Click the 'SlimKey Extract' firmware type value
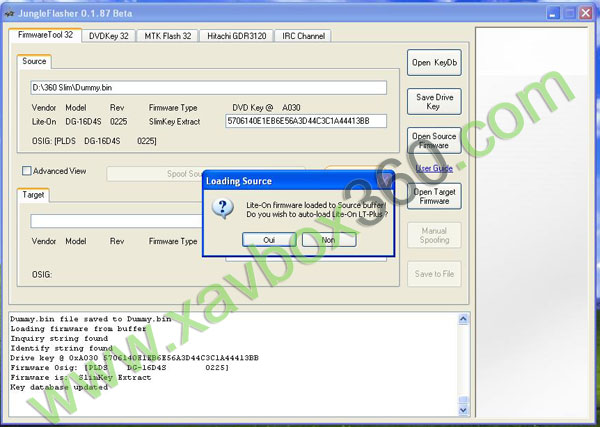 (x=174, y=122)
